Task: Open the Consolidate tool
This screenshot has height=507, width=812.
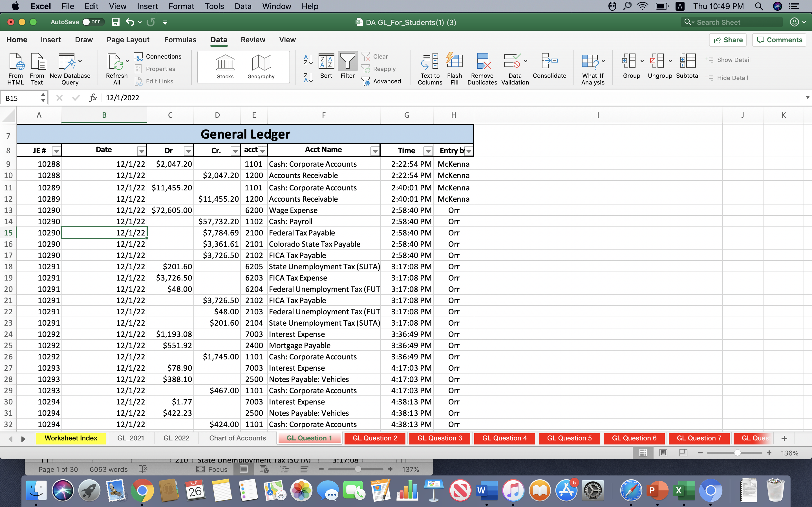Action: pyautogui.click(x=549, y=65)
